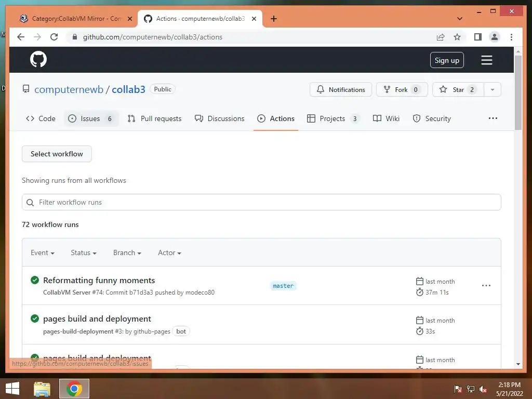Click success checkmark of pages build #3

[35, 318]
